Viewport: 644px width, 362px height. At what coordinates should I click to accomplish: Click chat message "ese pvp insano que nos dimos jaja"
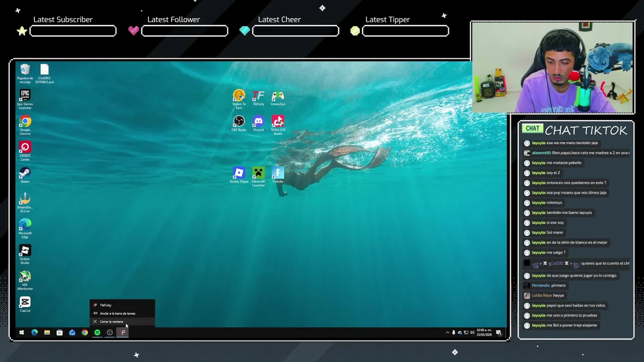[x=576, y=193]
